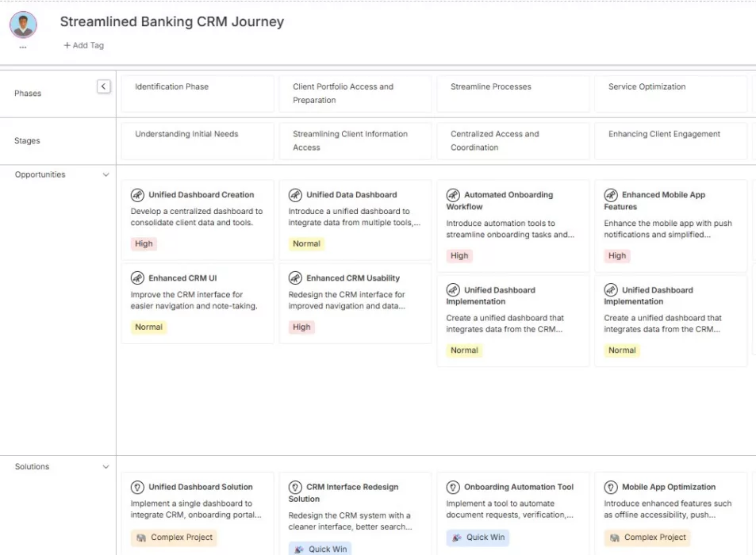756x555 pixels.
Task: Toggle the High priority tag on Unified Data Dashboard
Action: point(306,243)
